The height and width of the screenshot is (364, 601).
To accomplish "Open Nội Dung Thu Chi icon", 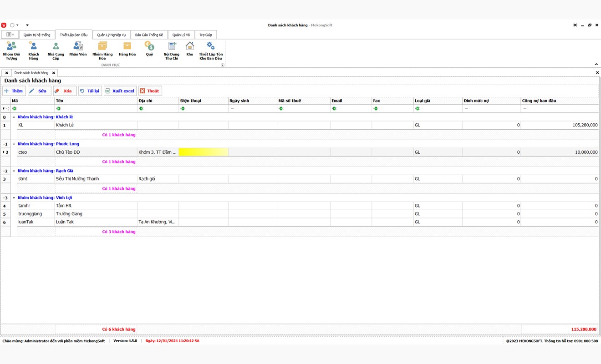I will click(172, 50).
